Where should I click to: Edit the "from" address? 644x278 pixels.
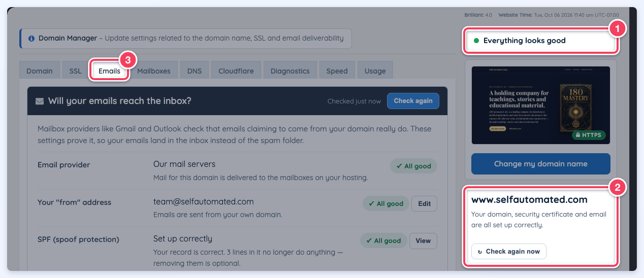(424, 204)
